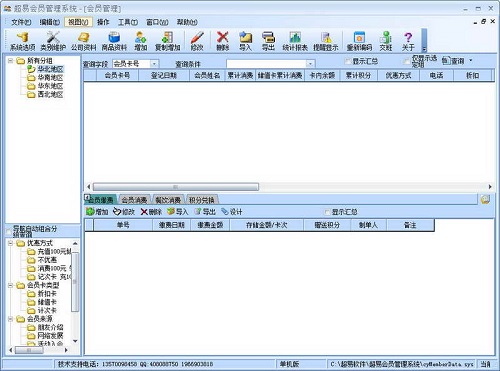Open 提醒显示 reminder display
Viewport: 500px width, 371px height.
coord(326,41)
